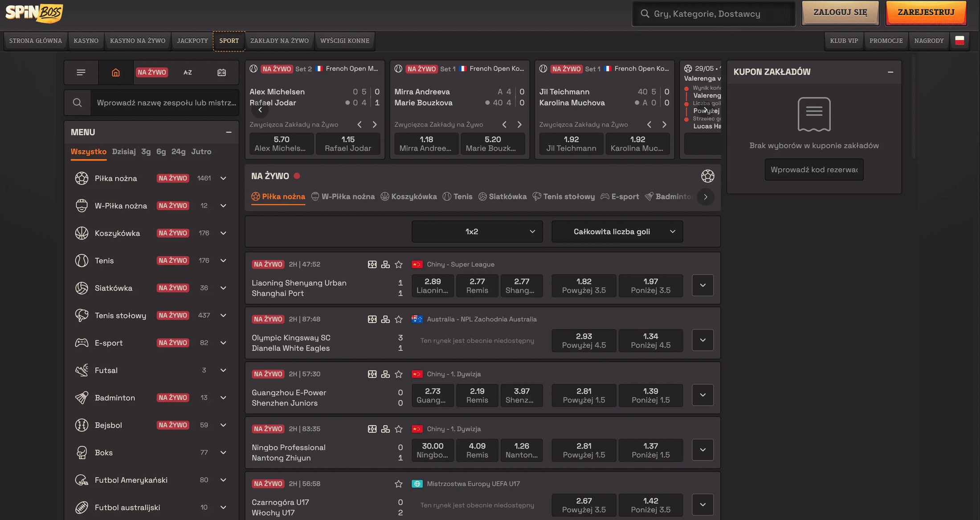The image size is (980, 520).
Task: Open the hamburger list icon in sidebar
Action: (x=81, y=72)
